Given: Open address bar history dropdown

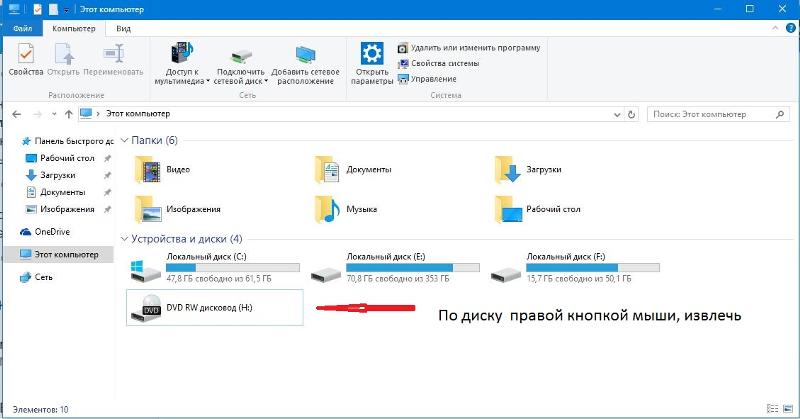Looking at the screenshot, I should coord(617,115).
